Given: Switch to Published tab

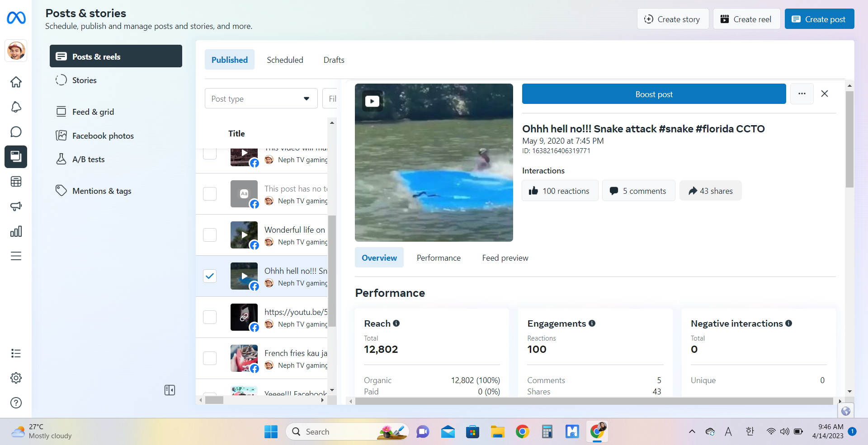Looking at the screenshot, I should tap(230, 60).
